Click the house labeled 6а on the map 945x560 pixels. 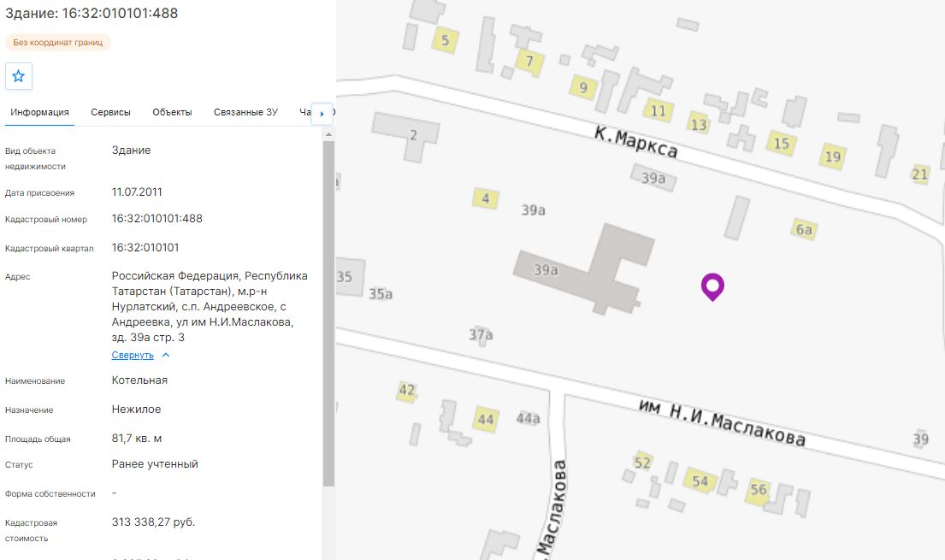coord(804,229)
